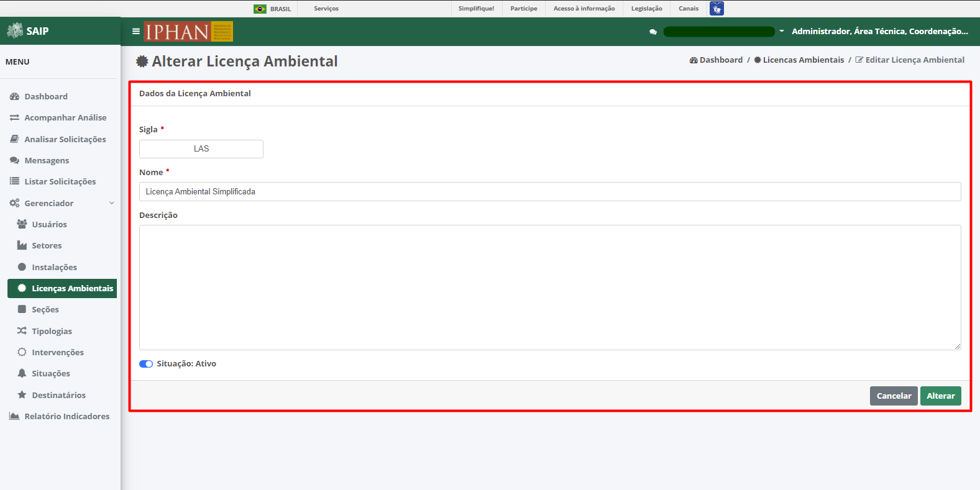The width and height of the screenshot is (980, 490).
Task: Click the Tipologias shuffle icon
Action: click(x=22, y=331)
